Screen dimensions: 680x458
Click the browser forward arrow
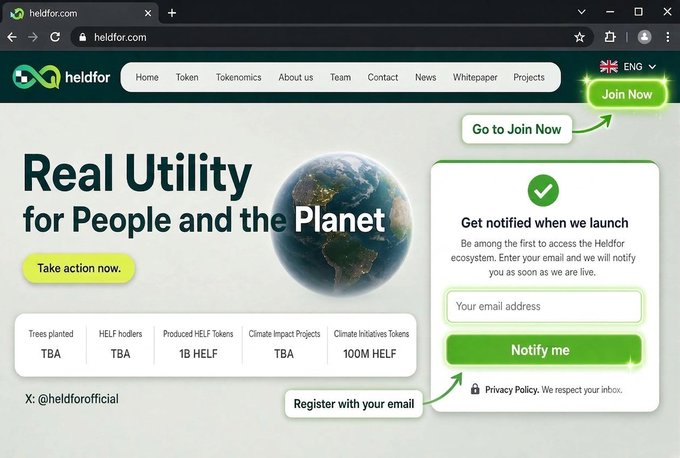(x=33, y=37)
